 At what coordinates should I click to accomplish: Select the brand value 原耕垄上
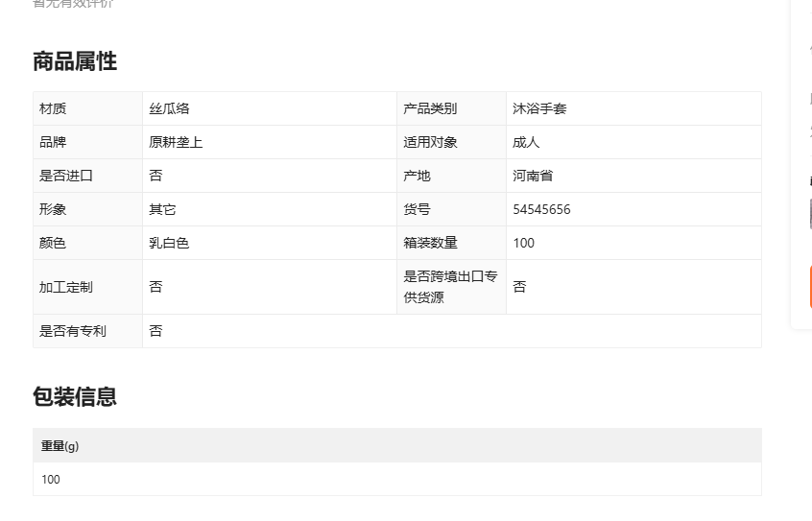coord(176,142)
